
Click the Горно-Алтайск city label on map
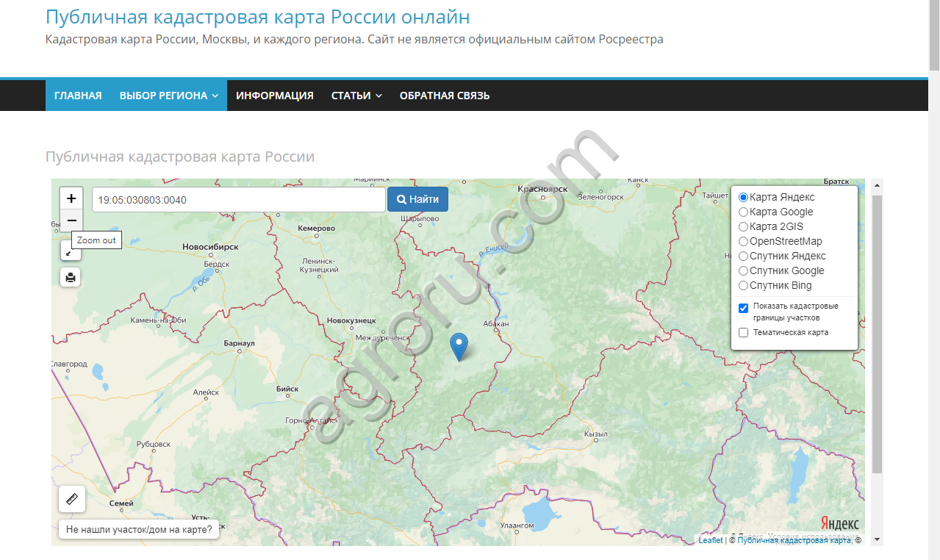tap(312, 420)
